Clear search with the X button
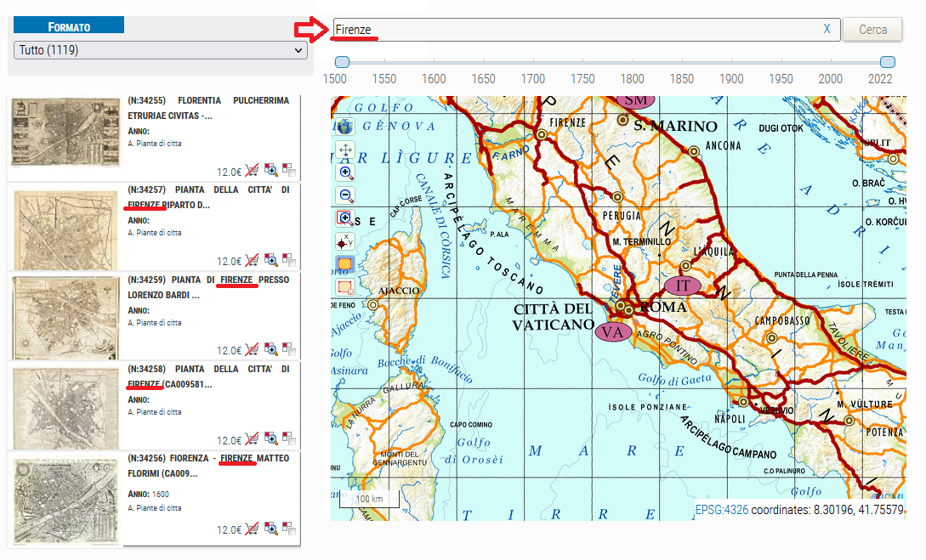This screenshot has width=926, height=560. pyautogui.click(x=827, y=30)
